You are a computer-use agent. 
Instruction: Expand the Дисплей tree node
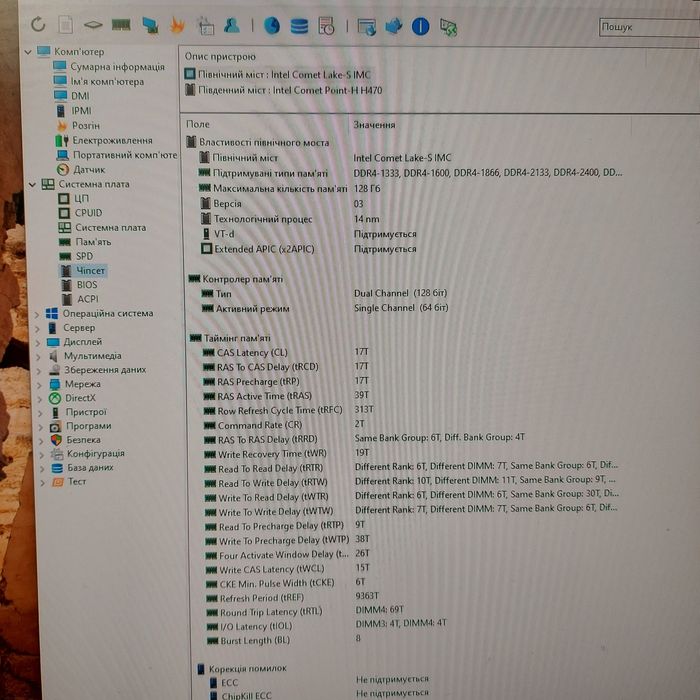pos(38,343)
